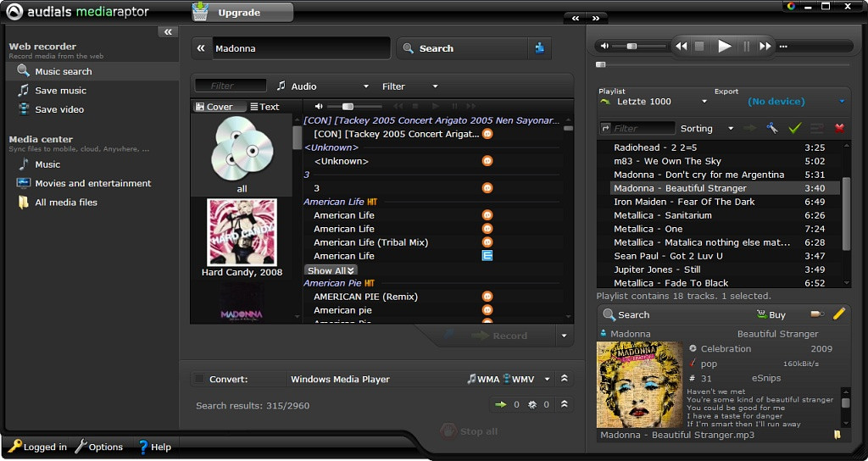868x461 pixels.
Task: Select the 'all' albums cover thumbnail
Action: (242, 154)
